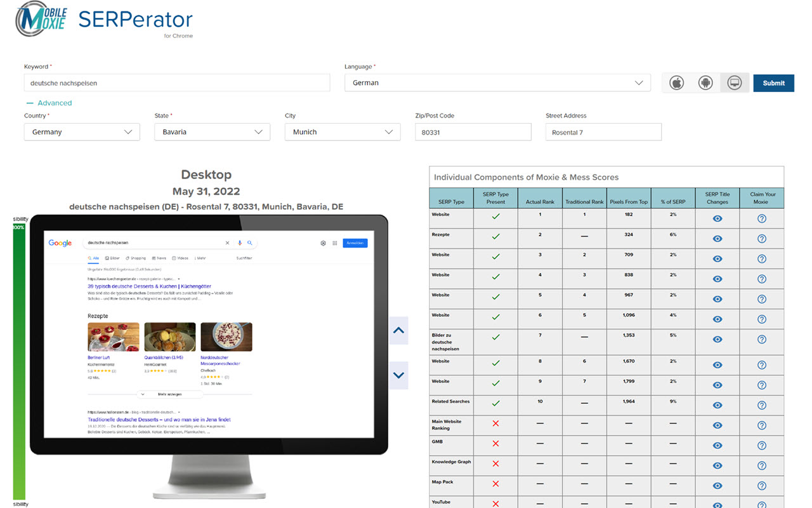View SERP title changes for Main Website Ranking

pyautogui.click(x=717, y=425)
